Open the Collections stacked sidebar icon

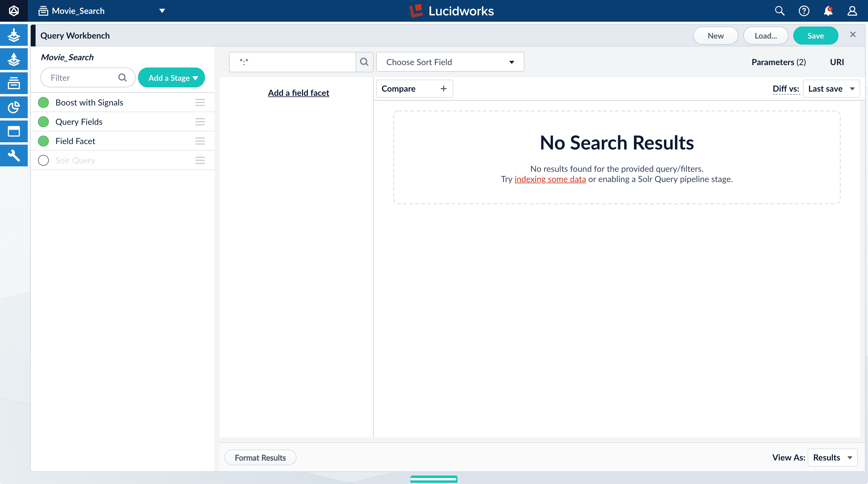[x=14, y=83]
